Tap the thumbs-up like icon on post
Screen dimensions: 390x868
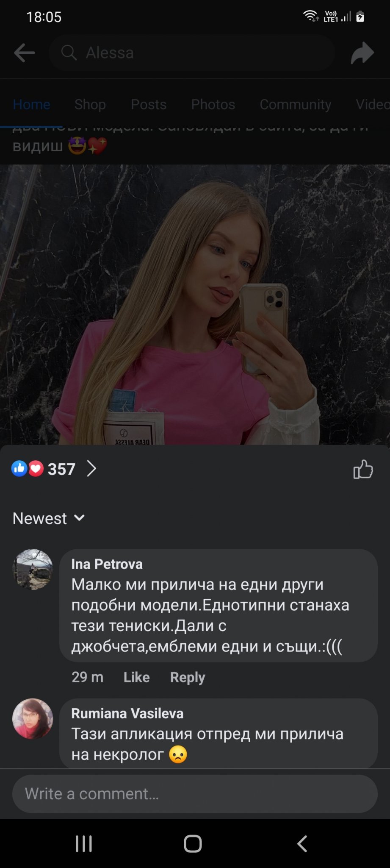coord(363,469)
